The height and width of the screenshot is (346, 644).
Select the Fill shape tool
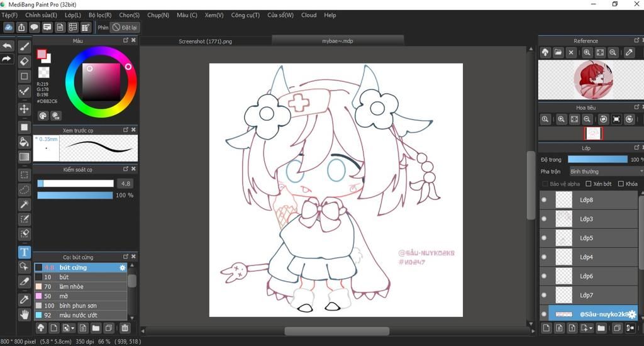pyautogui.click(x=25, y=127)
